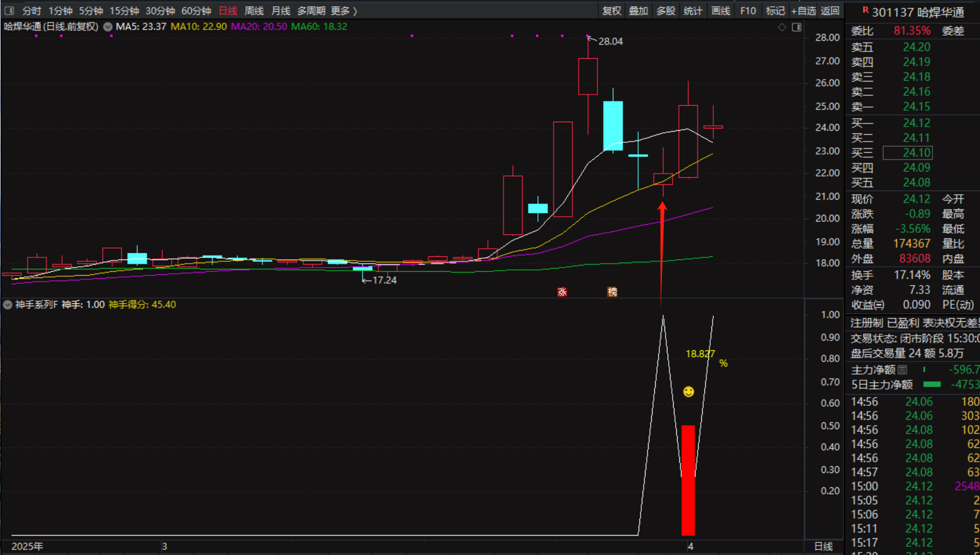980x555 pixels.
Task: Toggle left sidebar panel icon
Action: tap(9, 11)
